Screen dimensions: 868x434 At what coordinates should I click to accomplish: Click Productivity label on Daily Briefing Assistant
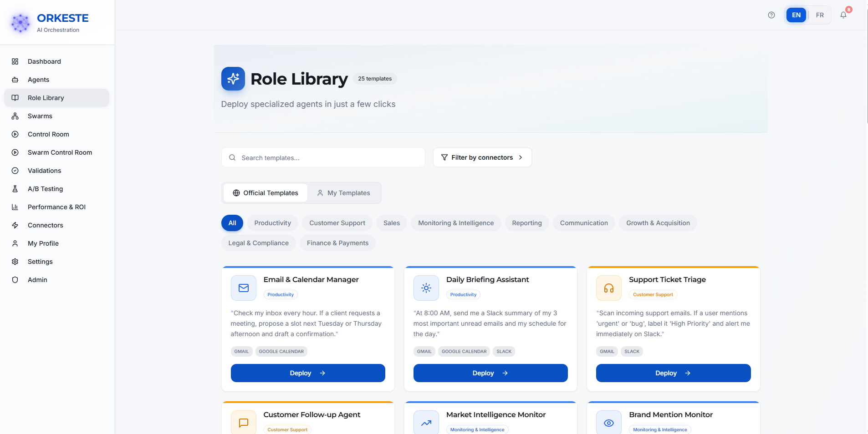[463, 295]
